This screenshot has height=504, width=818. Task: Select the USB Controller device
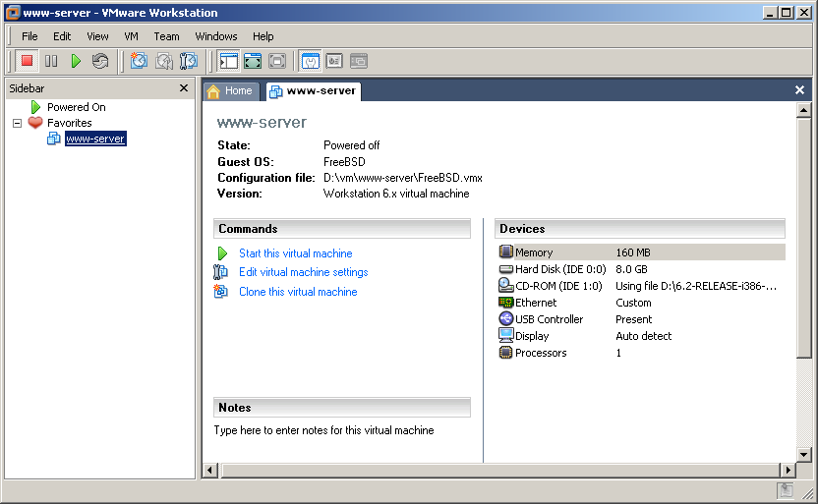[x=641, y=319]
